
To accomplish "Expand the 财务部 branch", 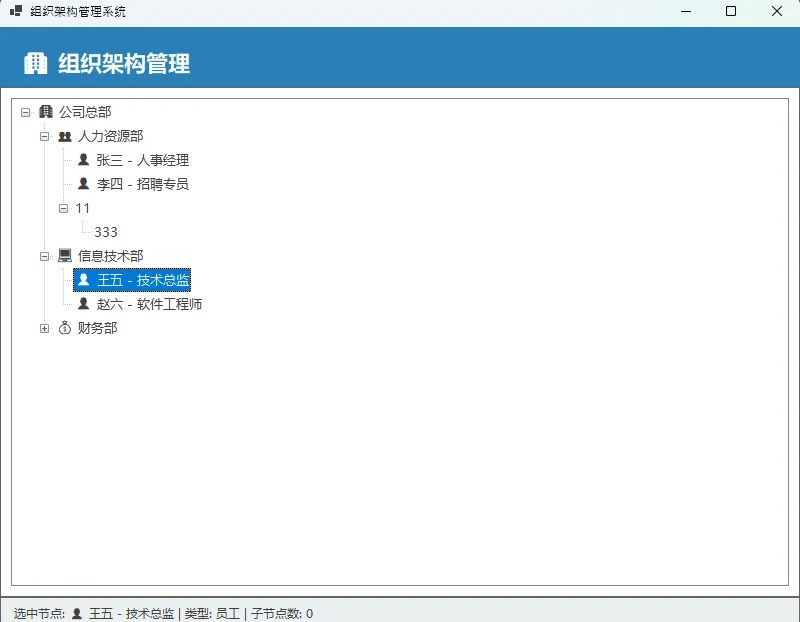I will (45, 328).
